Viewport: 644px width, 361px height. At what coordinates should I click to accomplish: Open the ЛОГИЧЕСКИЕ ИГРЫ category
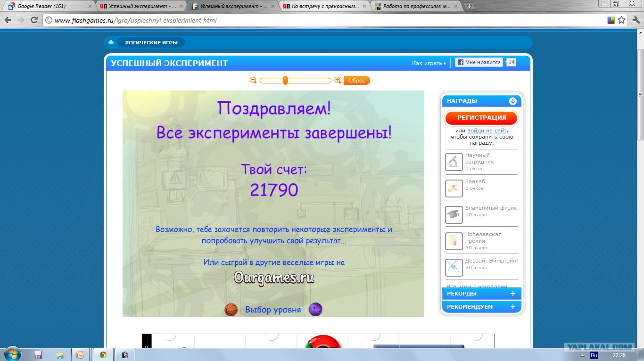tap(151, 42)
